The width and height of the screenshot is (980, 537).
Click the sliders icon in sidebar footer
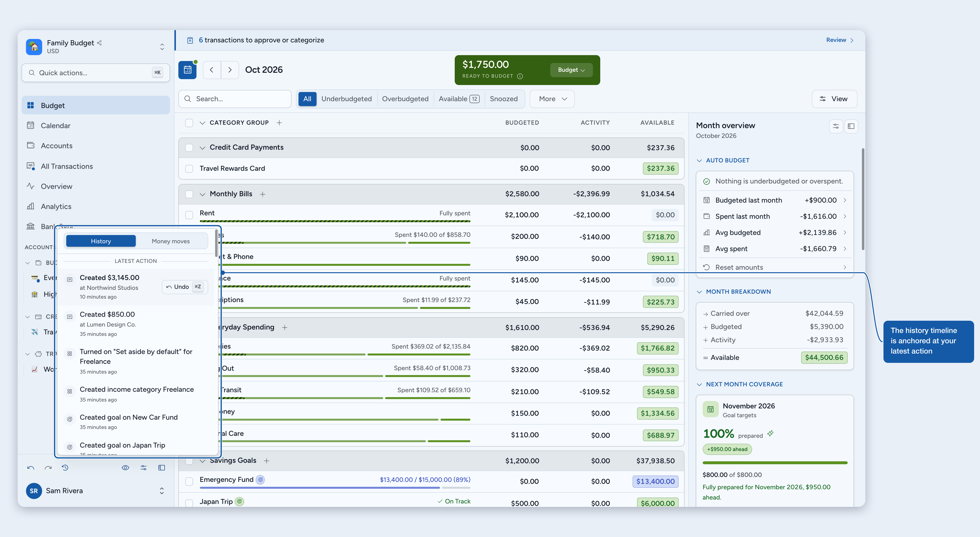[x=143, y=468]
